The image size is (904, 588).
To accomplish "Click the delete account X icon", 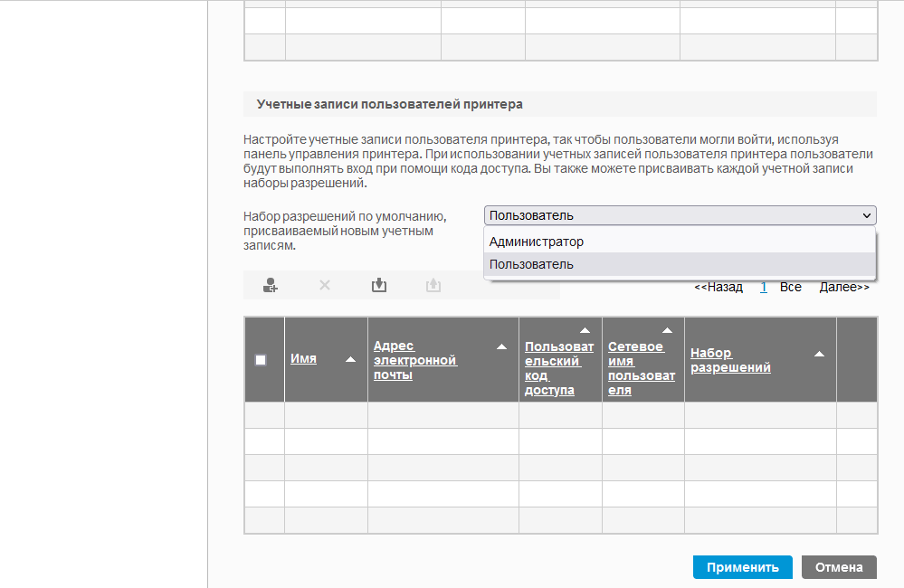I will [325, 285].
